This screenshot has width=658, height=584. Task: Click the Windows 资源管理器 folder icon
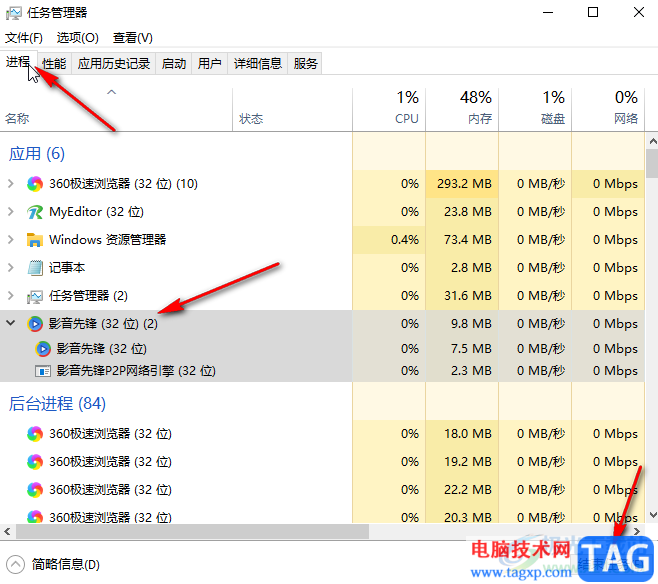(x=35, y=240)
